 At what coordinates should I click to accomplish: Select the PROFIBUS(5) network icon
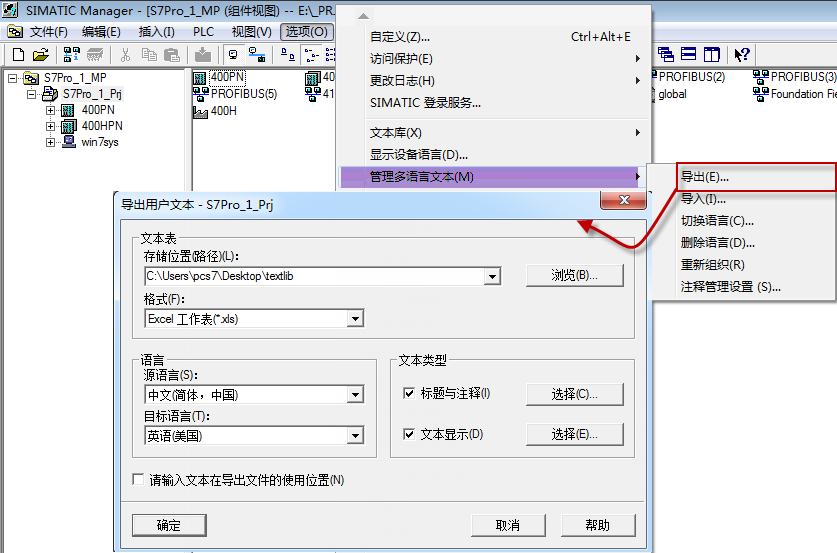[201, 94]
